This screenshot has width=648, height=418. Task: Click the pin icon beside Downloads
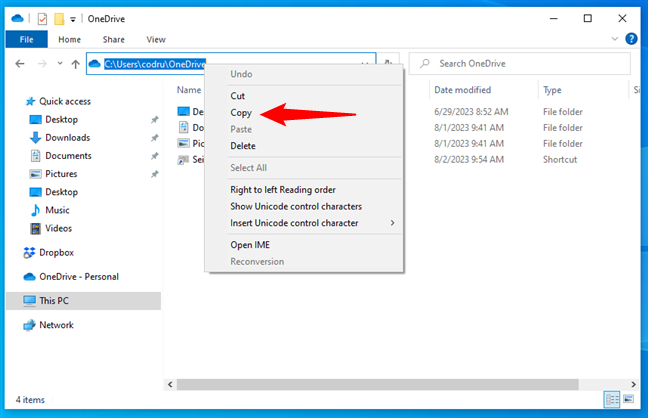tap(155, 138)
